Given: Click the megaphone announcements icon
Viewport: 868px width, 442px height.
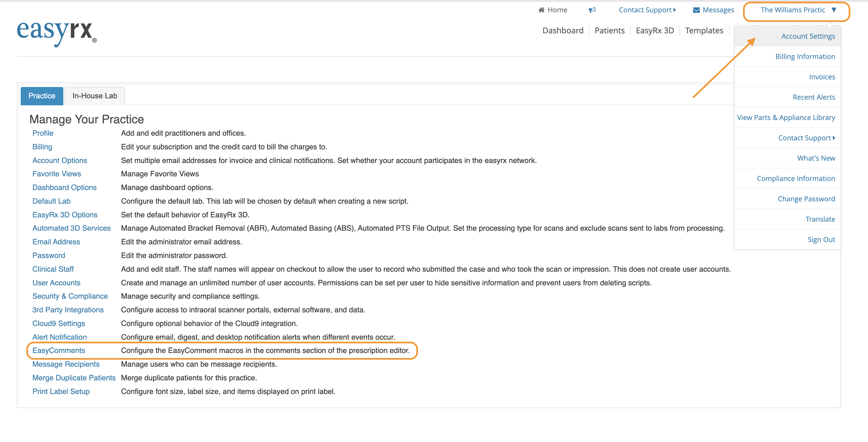Looking at the screenshot, I should [592, 10].
